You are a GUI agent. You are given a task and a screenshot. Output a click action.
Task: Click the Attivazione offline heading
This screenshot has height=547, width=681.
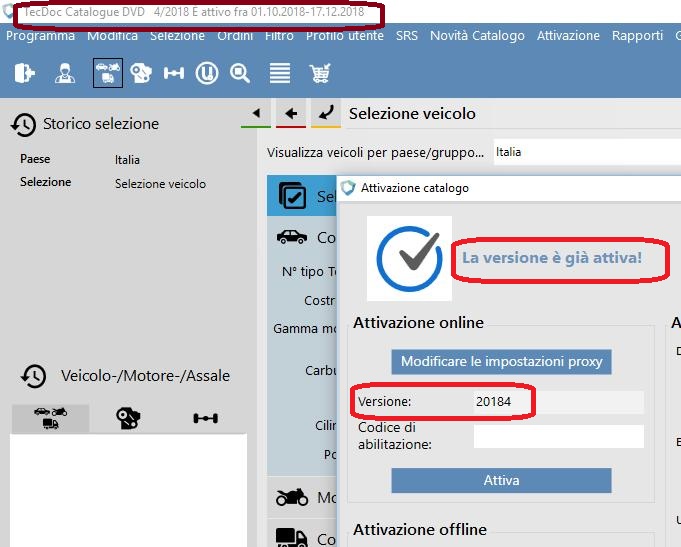[x=420, y=529]
